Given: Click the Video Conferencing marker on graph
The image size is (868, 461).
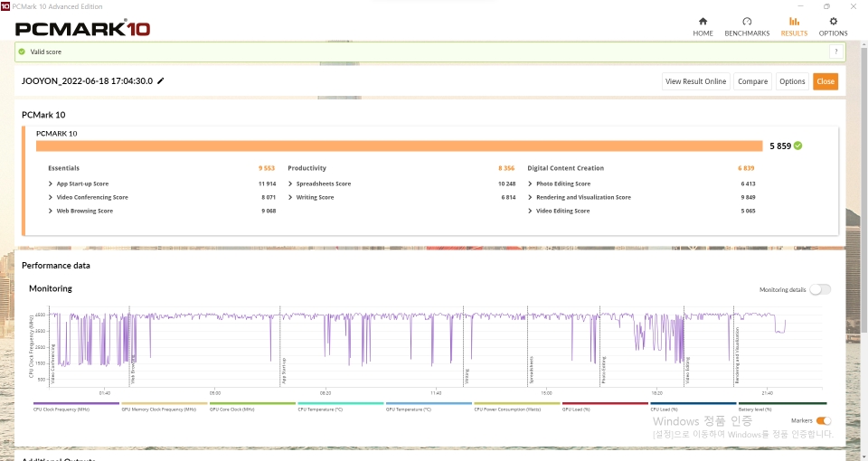Looking at the screenshot, I should coord(53,364).
